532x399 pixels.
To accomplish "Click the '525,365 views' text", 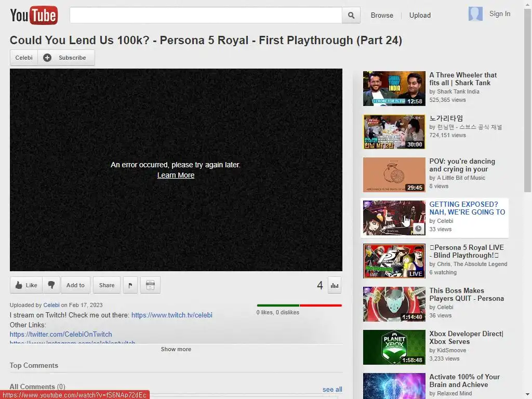I will click(447, 100).
